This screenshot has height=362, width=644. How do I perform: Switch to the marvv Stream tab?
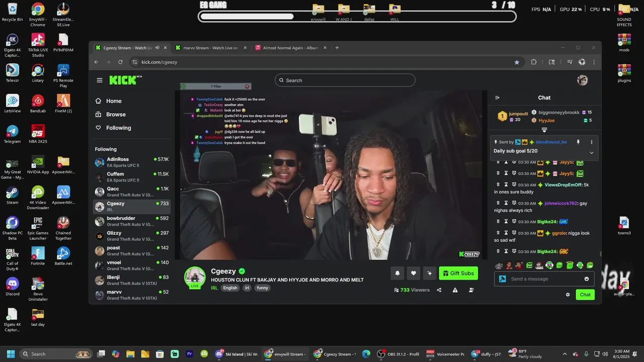pos(211,48)
